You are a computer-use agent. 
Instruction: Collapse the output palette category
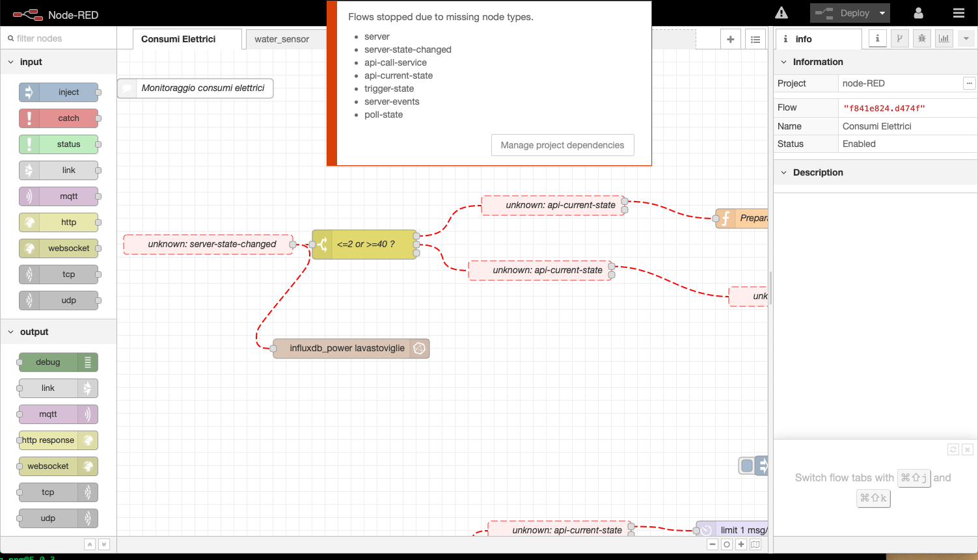10,332
